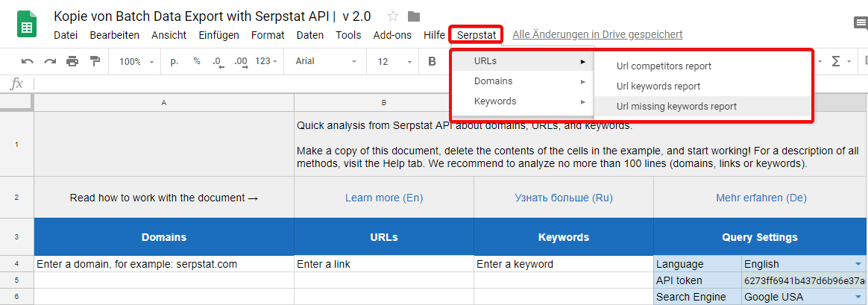Viewport: 868px width, 305px height.
Task: Select the 'Search Engine' label cell
Action: (x=697, y=297)
